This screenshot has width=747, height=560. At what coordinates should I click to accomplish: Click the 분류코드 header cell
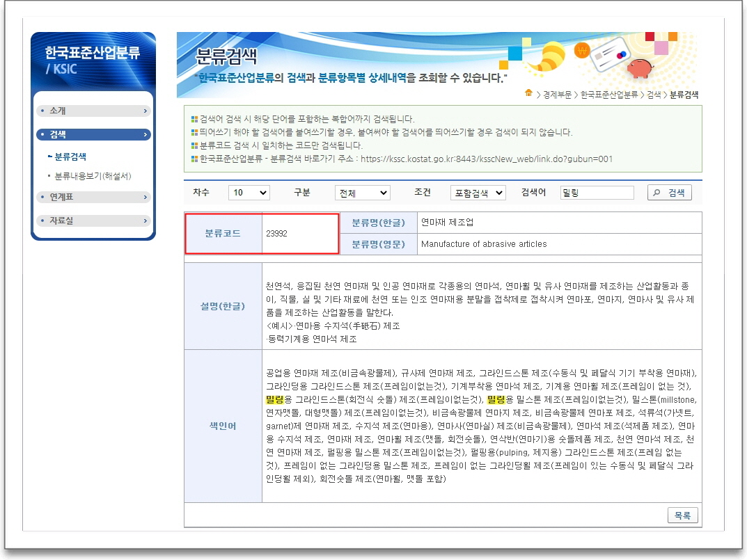pos(223,233)
